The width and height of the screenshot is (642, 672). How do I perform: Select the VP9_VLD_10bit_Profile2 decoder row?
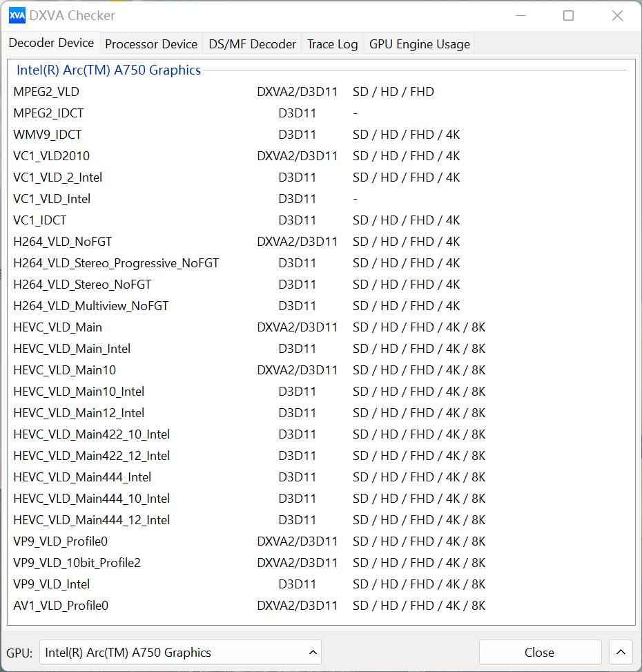(78, 563)
